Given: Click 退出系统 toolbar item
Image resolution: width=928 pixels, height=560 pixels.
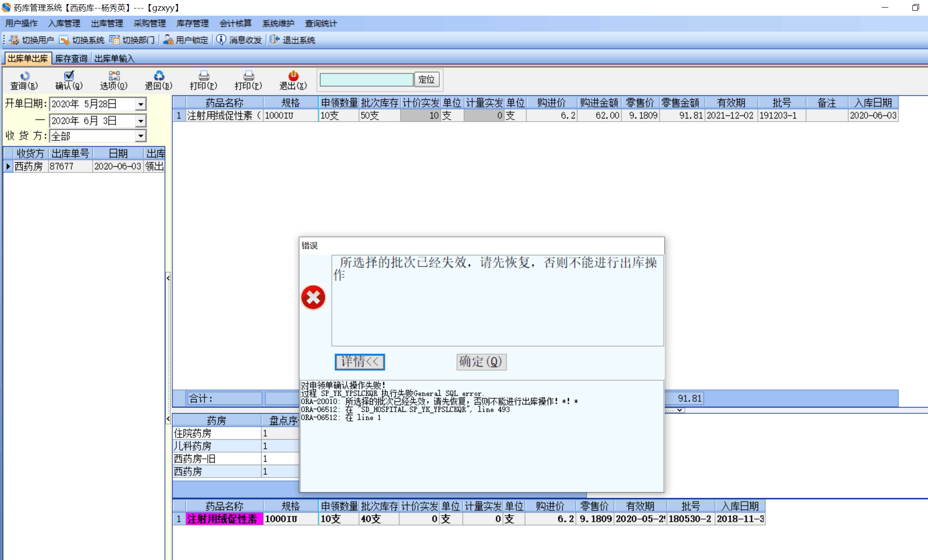Looking at the screenshot, I should point(293,40).
